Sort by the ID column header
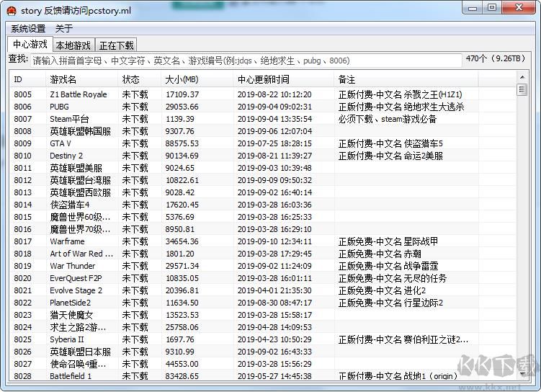The image size is (541, 392). point(27,80)
